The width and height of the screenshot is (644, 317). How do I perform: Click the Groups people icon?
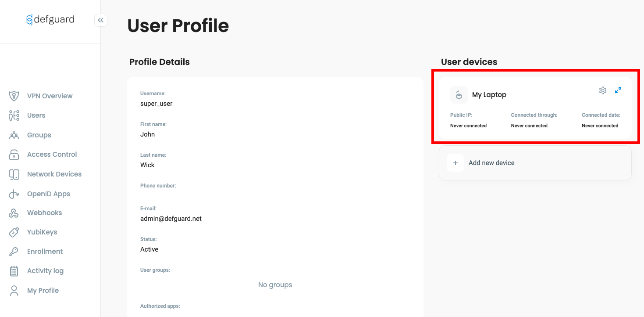pos(14,135)
